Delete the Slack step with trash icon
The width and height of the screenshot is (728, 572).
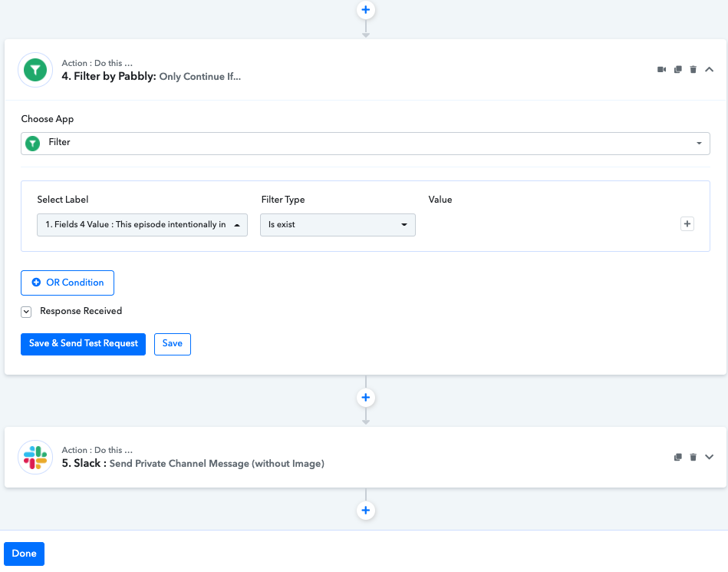coord(693,458)
